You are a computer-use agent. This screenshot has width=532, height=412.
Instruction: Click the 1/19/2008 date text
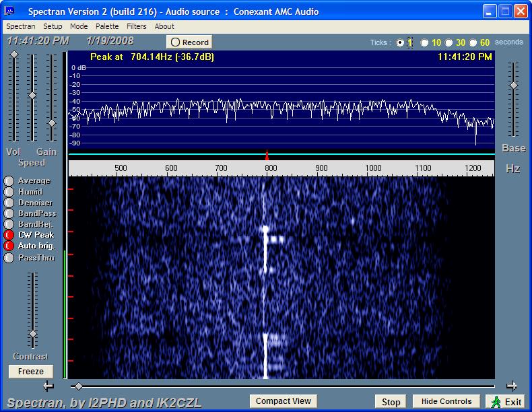pyautogui.click(x=110, y=41)
